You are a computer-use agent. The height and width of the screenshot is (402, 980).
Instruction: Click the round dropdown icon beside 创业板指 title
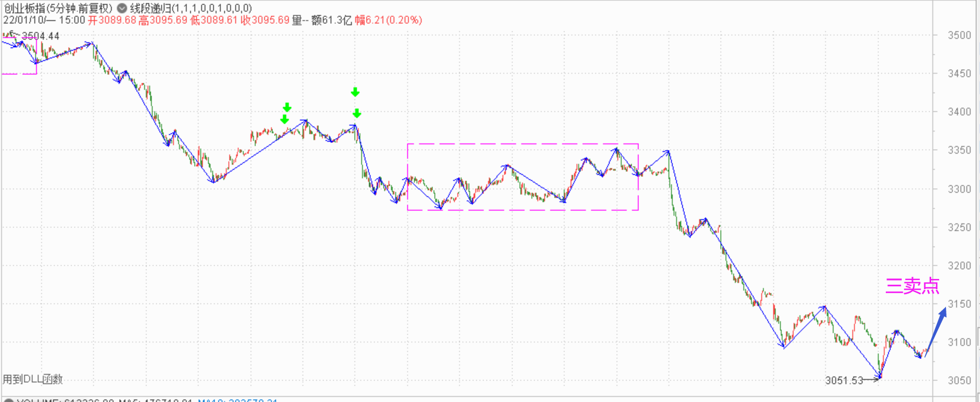coord(121,9)
